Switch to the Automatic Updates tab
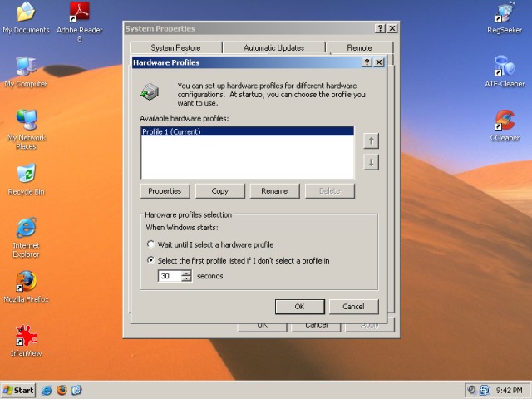 tap(273, 48)
